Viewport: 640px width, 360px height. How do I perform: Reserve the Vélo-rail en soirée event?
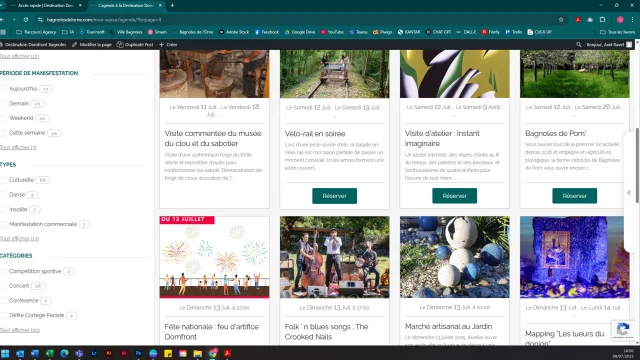(x=334, y=196)
